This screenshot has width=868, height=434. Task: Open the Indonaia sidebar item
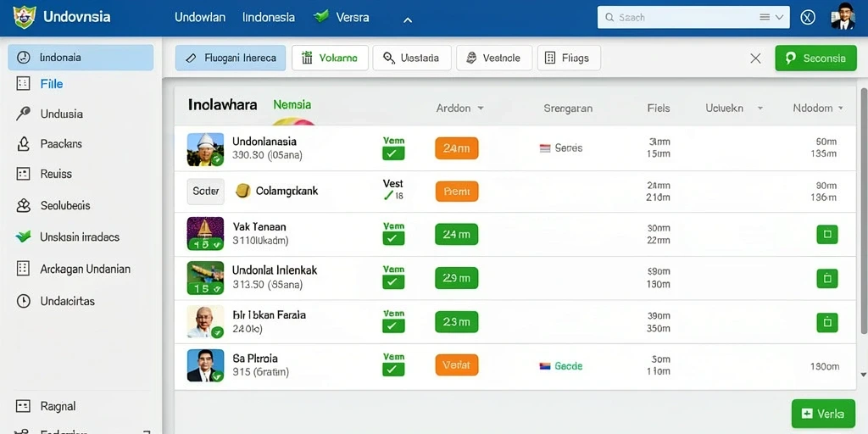(x=81, y=58)
